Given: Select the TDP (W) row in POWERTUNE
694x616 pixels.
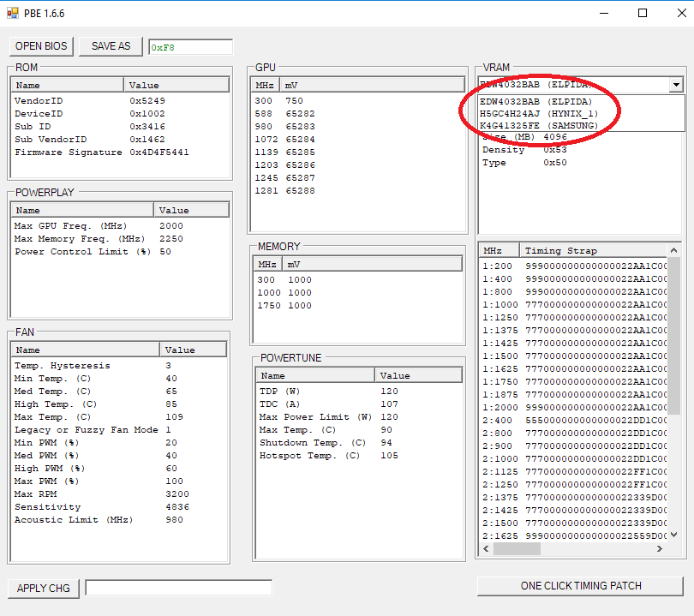Looking at the screenshot, I should 326,391.
